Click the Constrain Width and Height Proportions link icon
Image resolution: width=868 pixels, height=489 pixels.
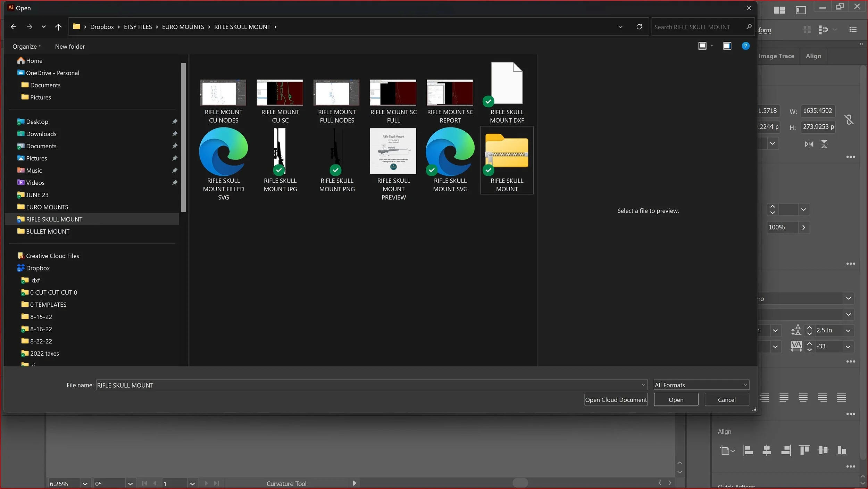pos(849,119)
